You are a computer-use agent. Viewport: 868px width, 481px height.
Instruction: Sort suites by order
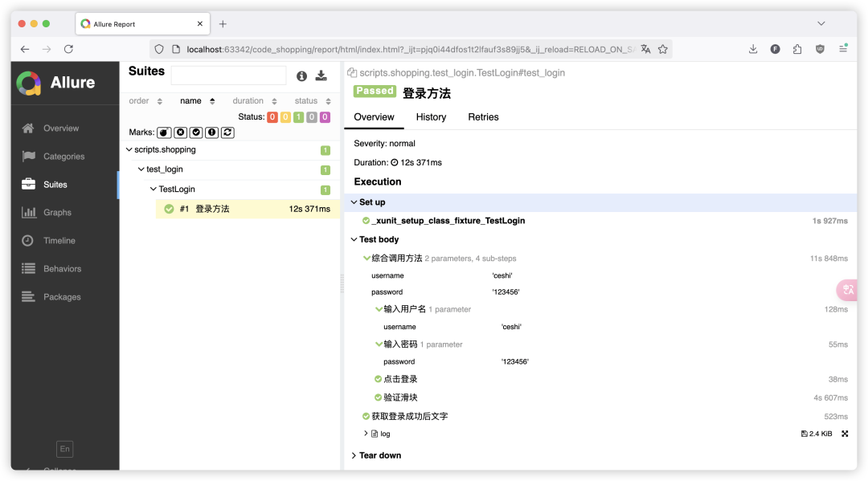[x=145, y=100]
